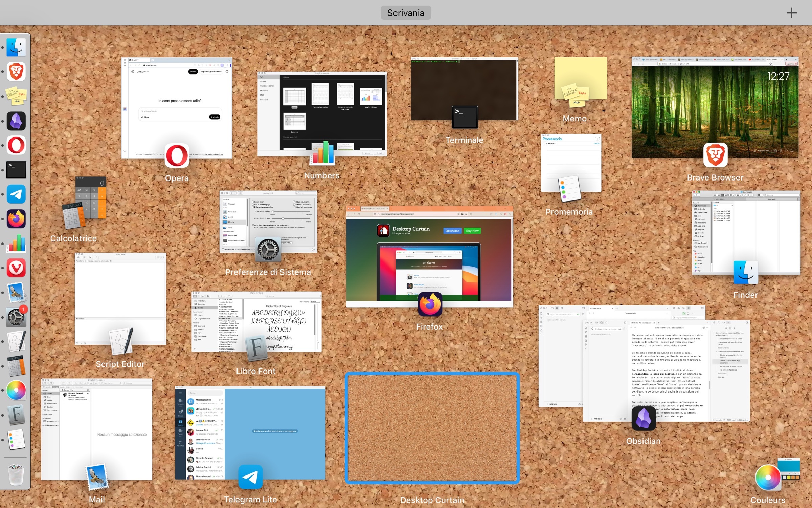This screenshot has width=812, height=508.
Task: Click the large Firefox icon under its window
Action: pos(430,304)
